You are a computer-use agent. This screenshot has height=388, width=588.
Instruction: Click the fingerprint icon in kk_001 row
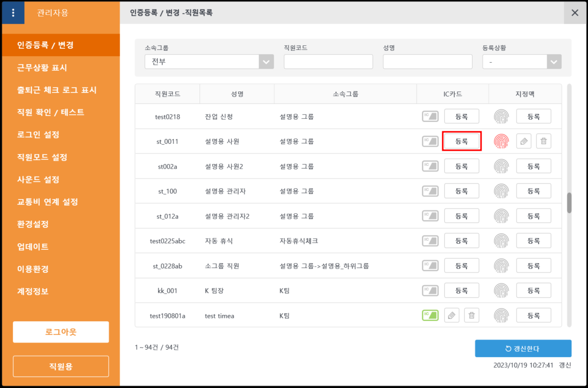point(501,291)
